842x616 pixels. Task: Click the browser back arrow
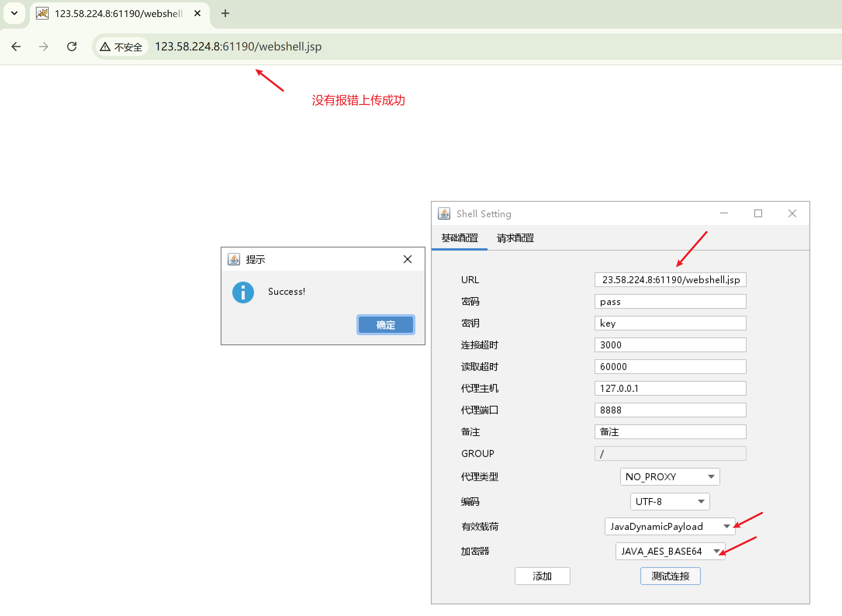16,47
